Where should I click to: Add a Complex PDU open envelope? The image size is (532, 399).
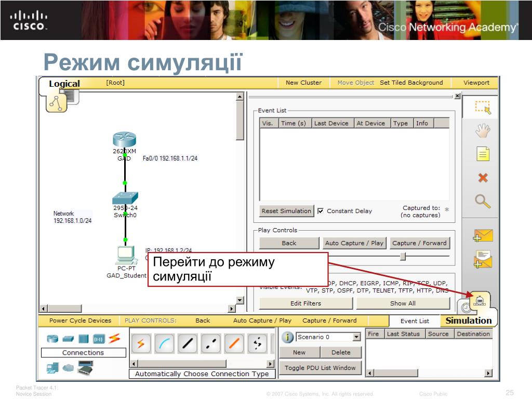pos(483,260)
